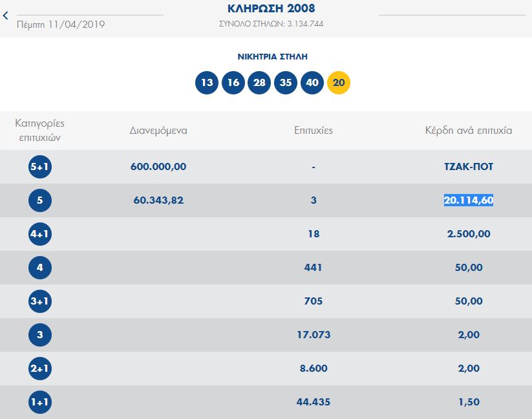Click the 1+1 category badge
Screen dimensions: 532x419
[40, 402]
